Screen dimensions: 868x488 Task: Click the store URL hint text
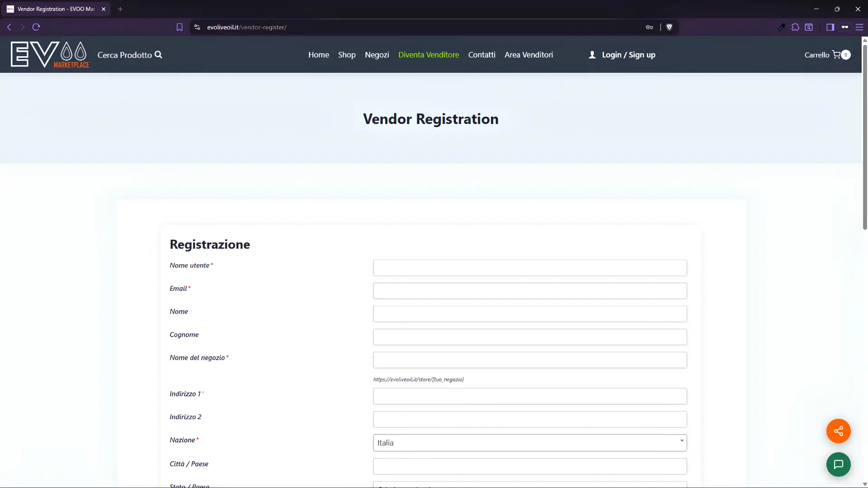tap(418, 380)
